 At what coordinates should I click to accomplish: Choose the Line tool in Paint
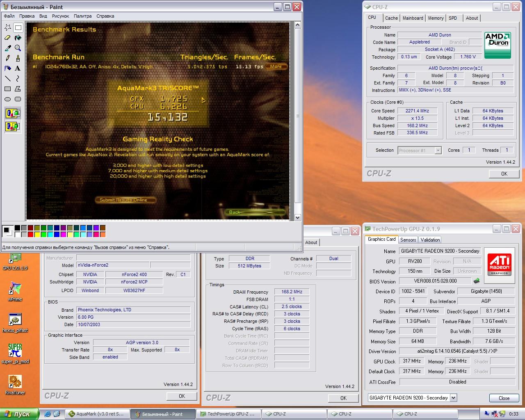tap(8, 78)
